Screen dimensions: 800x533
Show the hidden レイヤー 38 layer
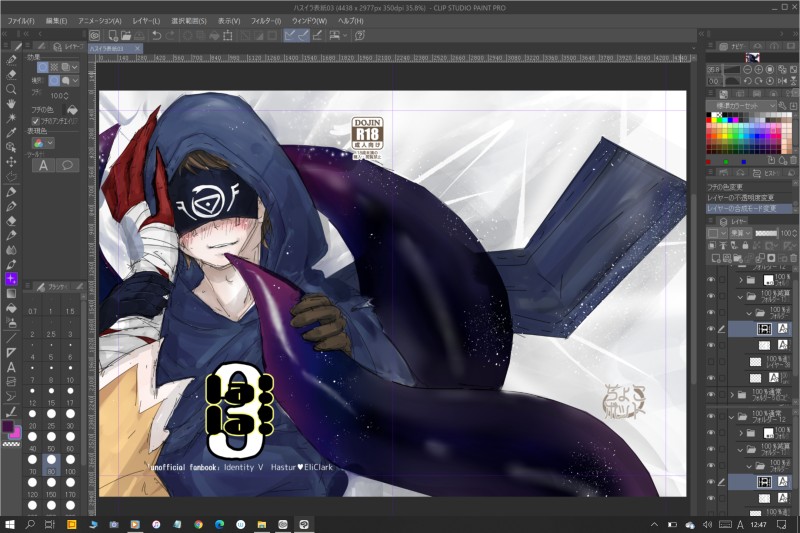point(711,362)
